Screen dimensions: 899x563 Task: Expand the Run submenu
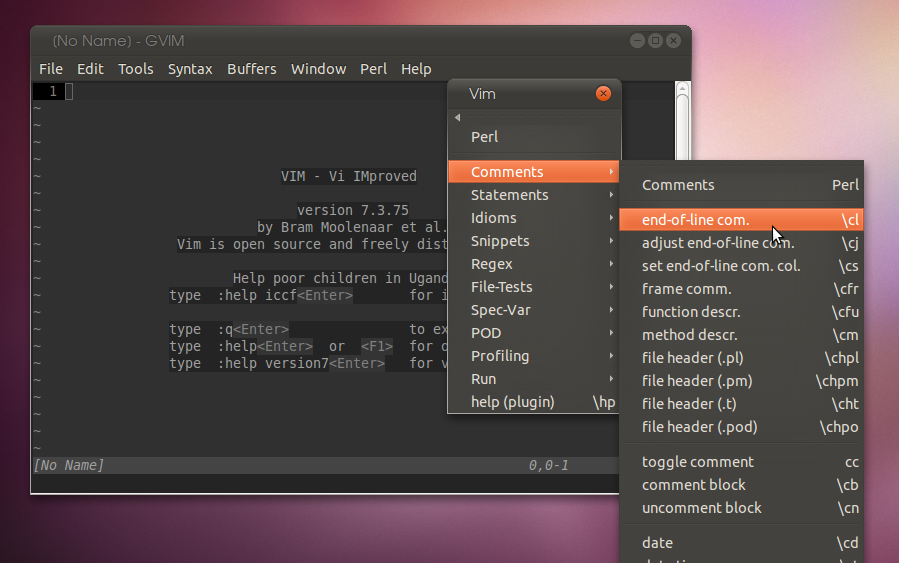click(534, 379)
